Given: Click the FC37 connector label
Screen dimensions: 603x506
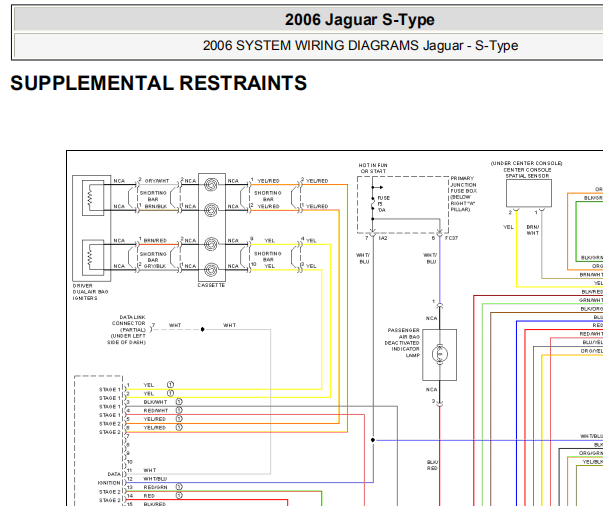Looking at the screenshot, I should tap(451, 238).
